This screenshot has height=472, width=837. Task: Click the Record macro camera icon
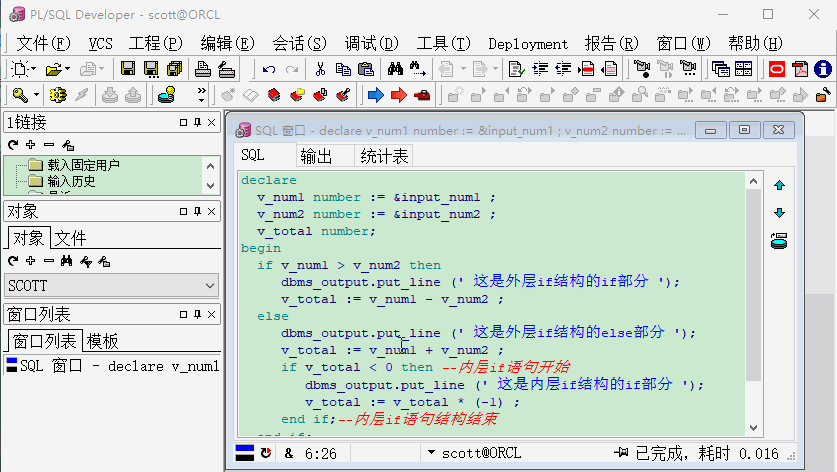click(x=642, y=68)
